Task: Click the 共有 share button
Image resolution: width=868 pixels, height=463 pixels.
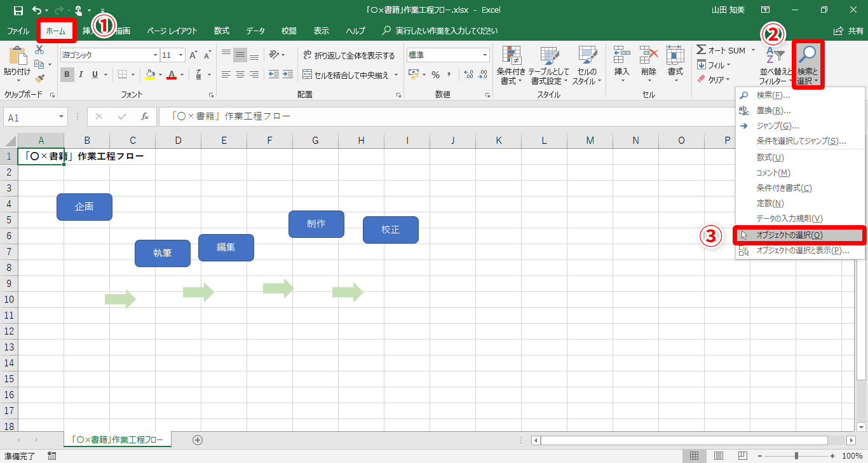Action: [848, 31]
